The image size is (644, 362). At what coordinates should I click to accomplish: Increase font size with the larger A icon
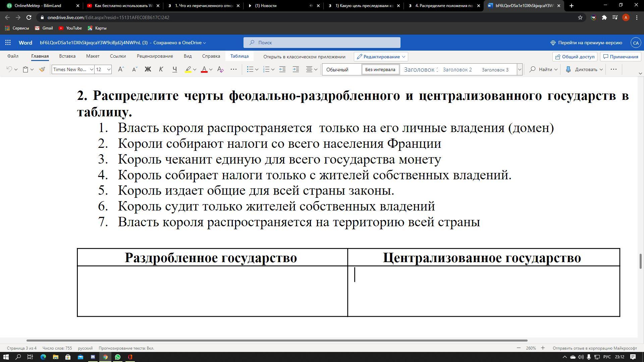pos(121,69)
